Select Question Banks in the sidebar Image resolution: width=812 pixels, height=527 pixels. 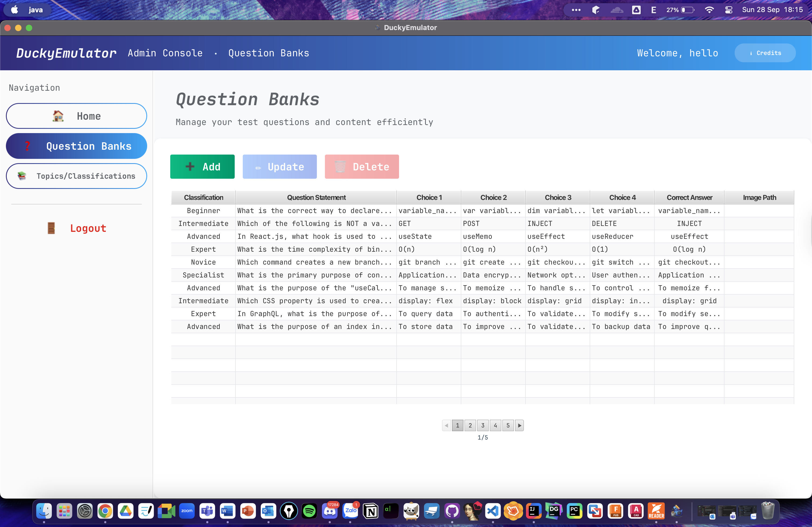(x=77, y=146)
